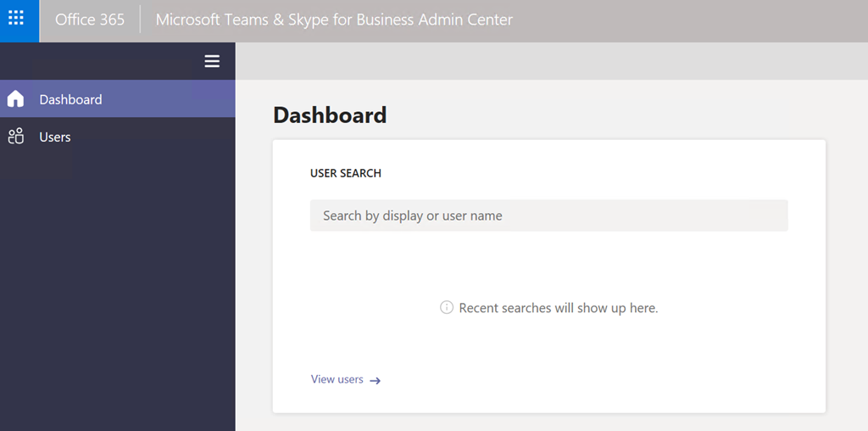The width and height of the screenshot is (868, 431).
Task: Select the Users label in the navigation
Action: coord(55,137)
